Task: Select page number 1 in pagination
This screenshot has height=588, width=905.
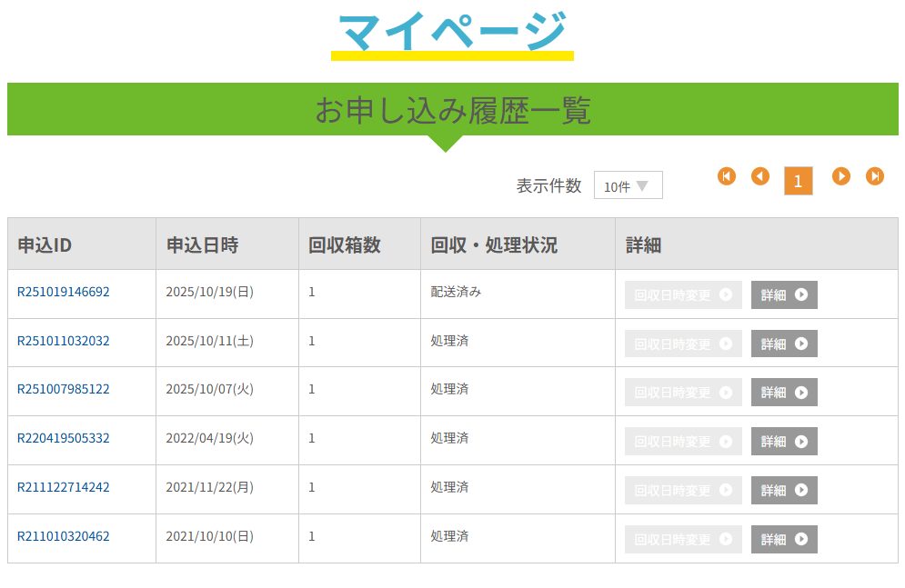Action: pyautogui.click(x=798, y=181)
